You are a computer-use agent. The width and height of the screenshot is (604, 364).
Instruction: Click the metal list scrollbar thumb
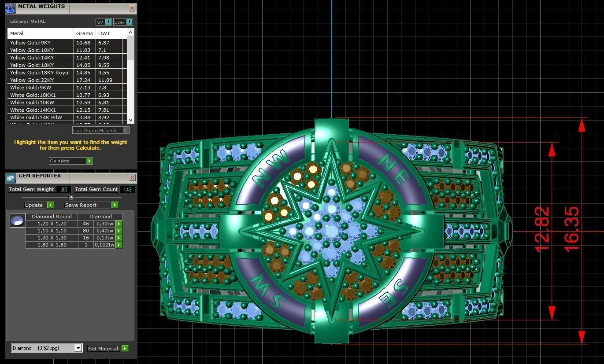pyautogui.click(x=130, y=48)
